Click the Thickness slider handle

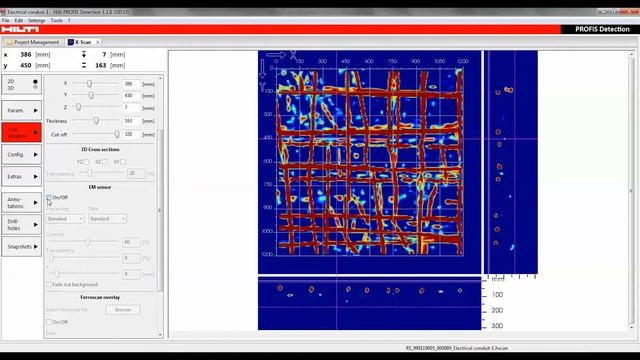point(96,120)
